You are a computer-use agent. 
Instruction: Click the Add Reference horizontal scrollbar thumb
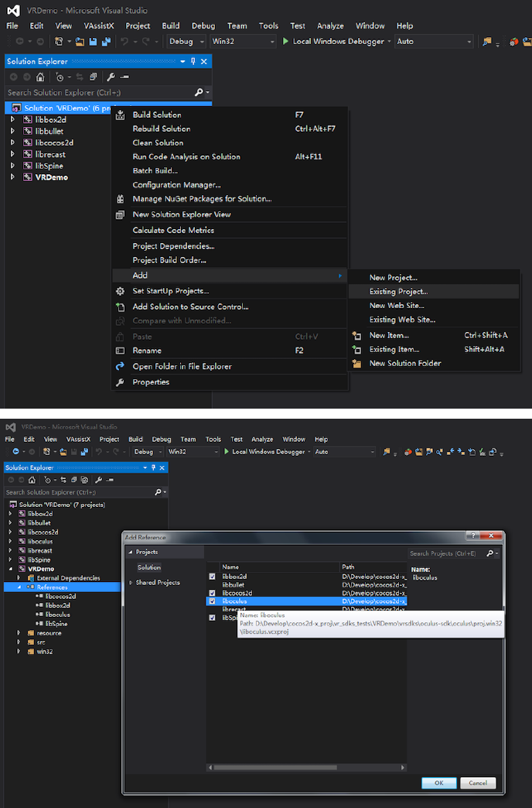275,767
